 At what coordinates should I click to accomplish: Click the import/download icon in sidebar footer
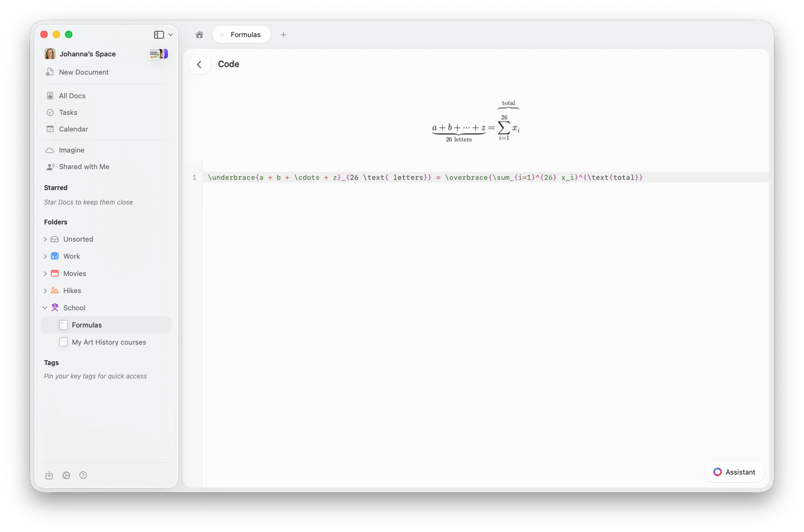tap(49, 475)
